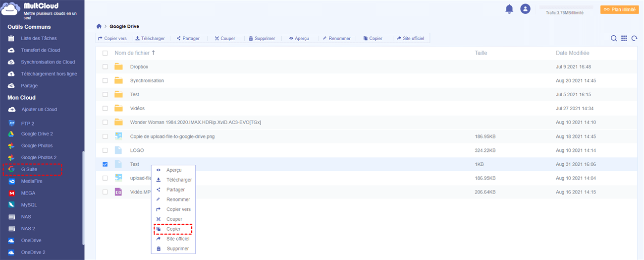Select NAS 2 cloud

28,229
